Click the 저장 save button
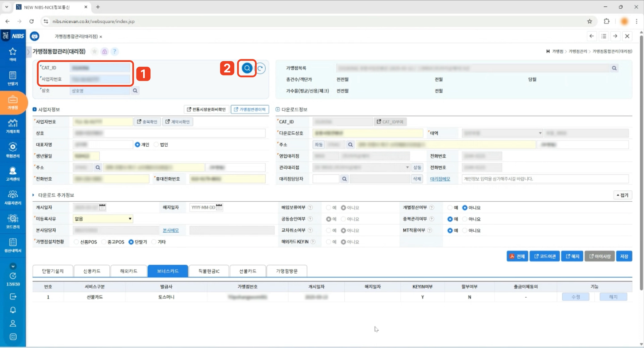This screenshot has height=348, width=644. [x=624, y=256]
